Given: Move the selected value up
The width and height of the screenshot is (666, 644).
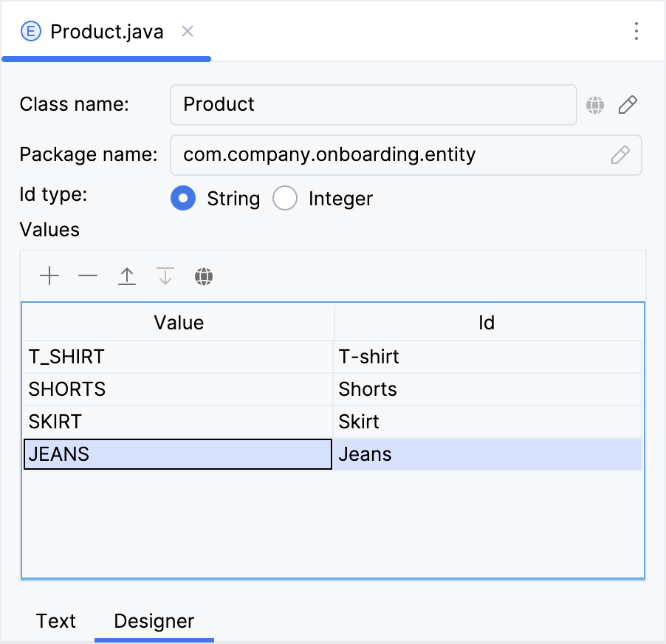Looking at the screenshot, I should [127, 275].
